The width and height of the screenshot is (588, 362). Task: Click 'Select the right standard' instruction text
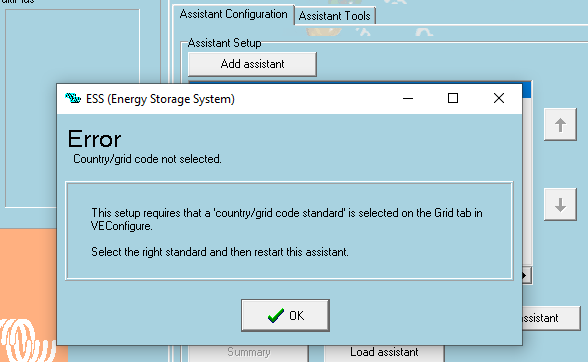coord(220,252)
